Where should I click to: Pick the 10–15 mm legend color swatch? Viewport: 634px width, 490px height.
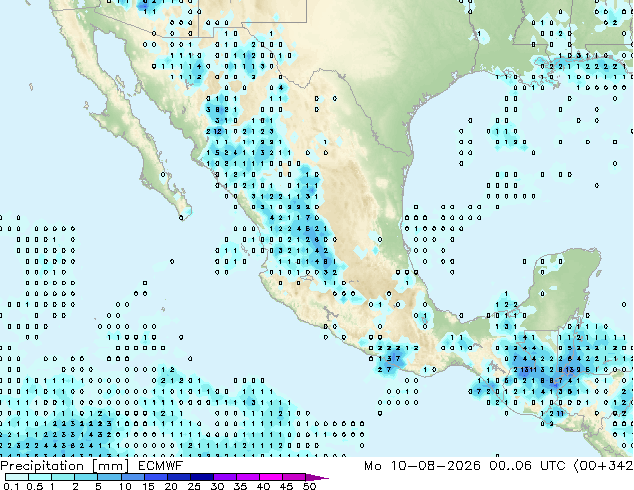pyautogui.click(x=133, y=477)
